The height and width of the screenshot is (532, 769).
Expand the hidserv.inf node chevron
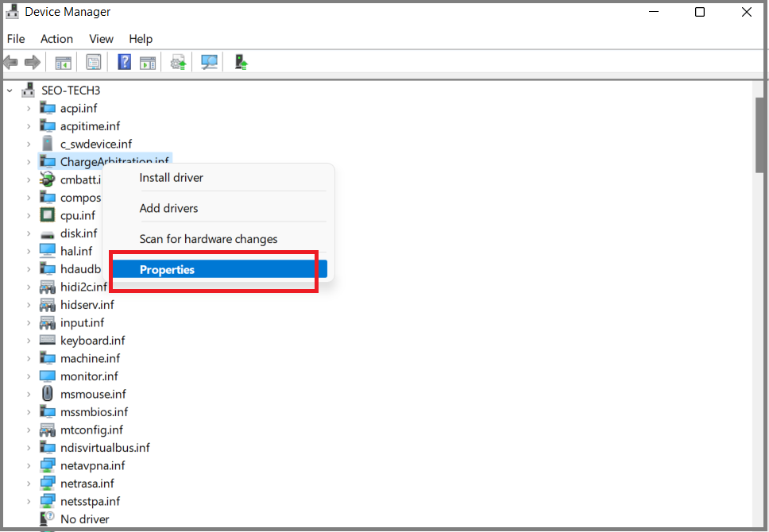29,305
